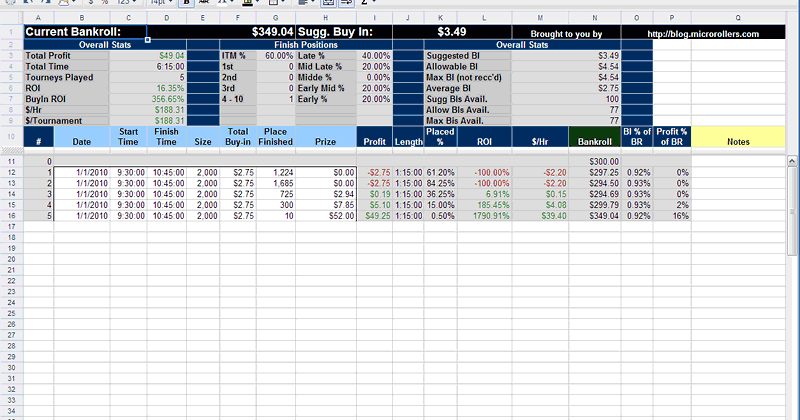
Task: Select the $300.00 starting bankroll cell
Action: [594, 162]
